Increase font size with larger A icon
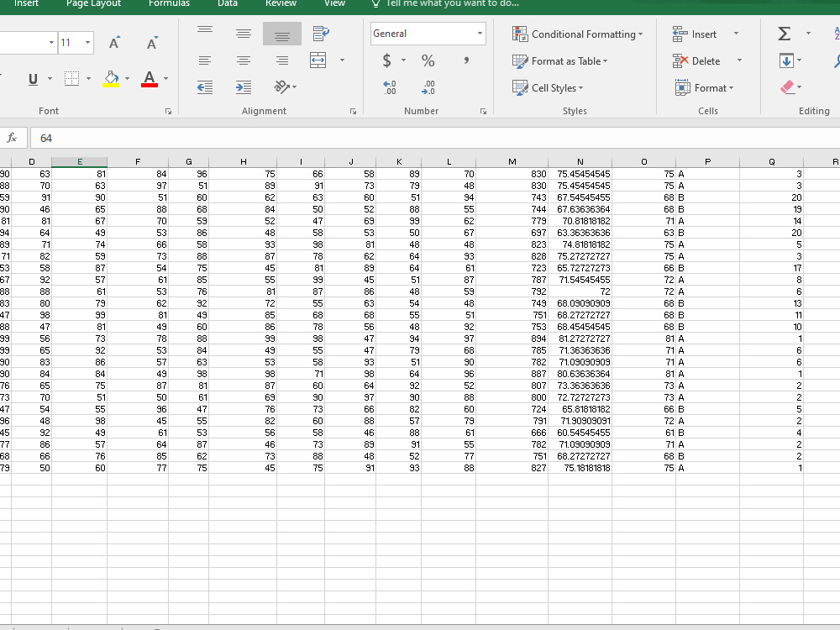 [114, 43]
